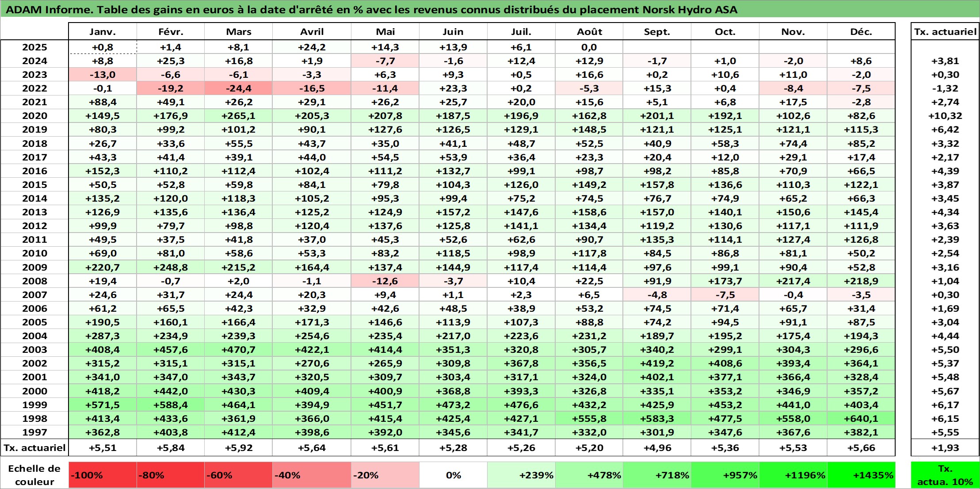Click the Tx. actua. 10% green swatch
980x489 pixels.
click(x=945, y=475)
